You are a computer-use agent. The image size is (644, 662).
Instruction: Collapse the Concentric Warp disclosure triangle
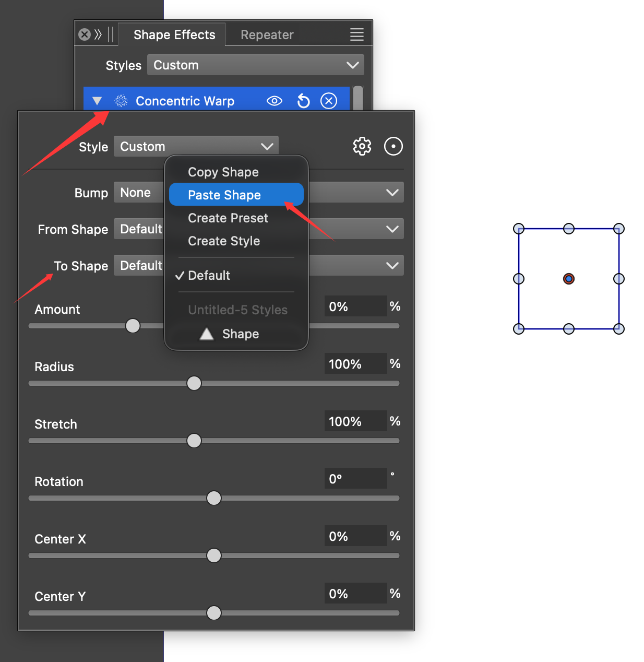click(x=97, y=101)
